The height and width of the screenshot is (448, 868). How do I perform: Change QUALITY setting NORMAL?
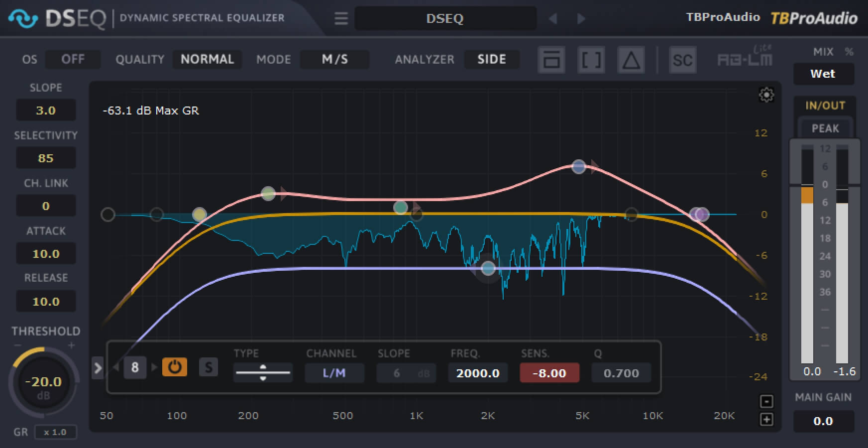pyautogui.click(x=207, y=59)
